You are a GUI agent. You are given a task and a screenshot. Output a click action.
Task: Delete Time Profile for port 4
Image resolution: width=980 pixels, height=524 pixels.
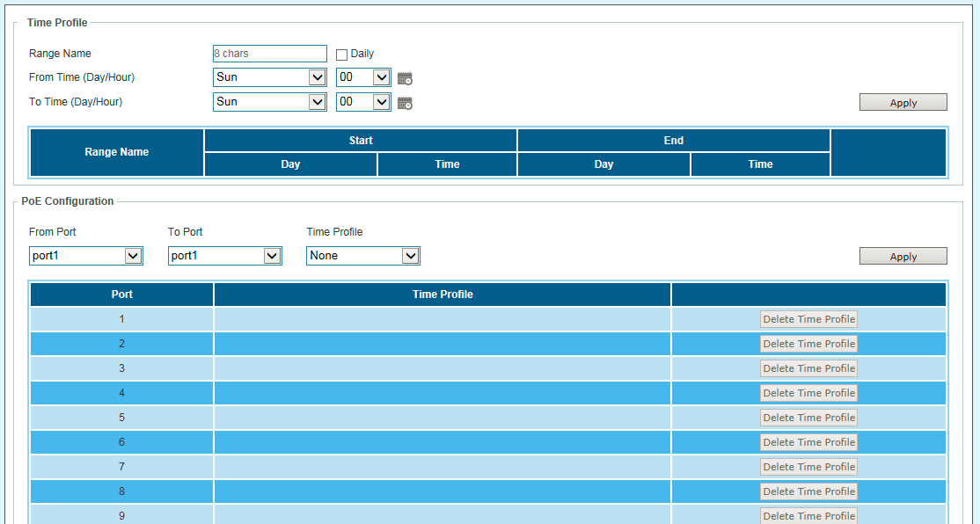(x=808, y=393)
